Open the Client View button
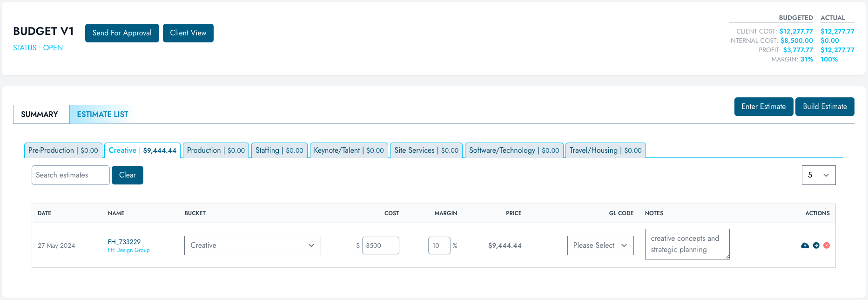The width and height of the screenshot is (868, 300). click(188, 33)
